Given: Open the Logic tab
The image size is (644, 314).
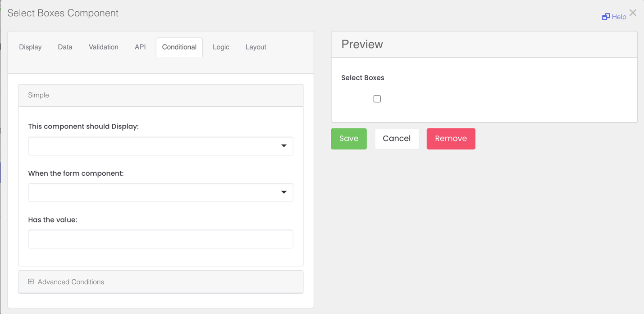Looking at the screenshot, I should [221, 47].
